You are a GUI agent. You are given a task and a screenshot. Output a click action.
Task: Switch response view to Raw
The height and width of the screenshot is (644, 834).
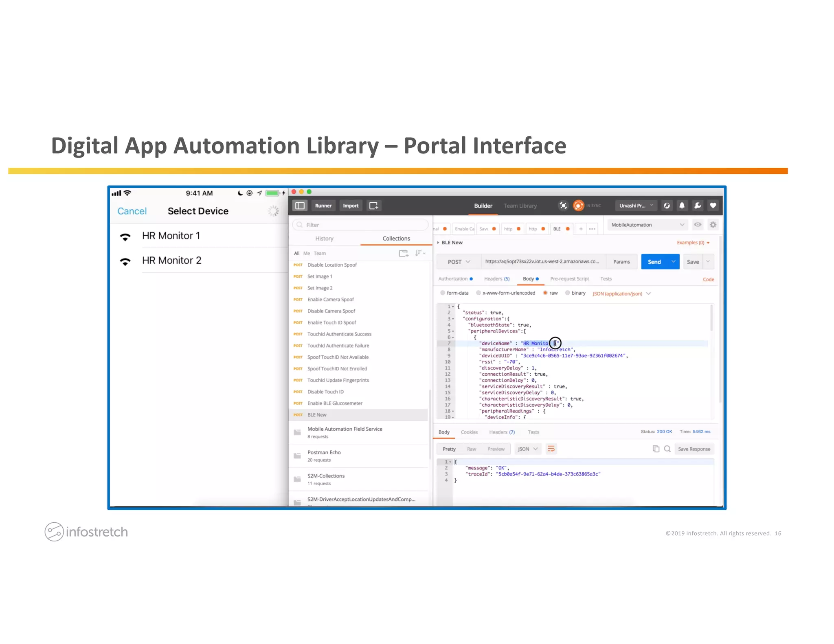tap(471, 449)
